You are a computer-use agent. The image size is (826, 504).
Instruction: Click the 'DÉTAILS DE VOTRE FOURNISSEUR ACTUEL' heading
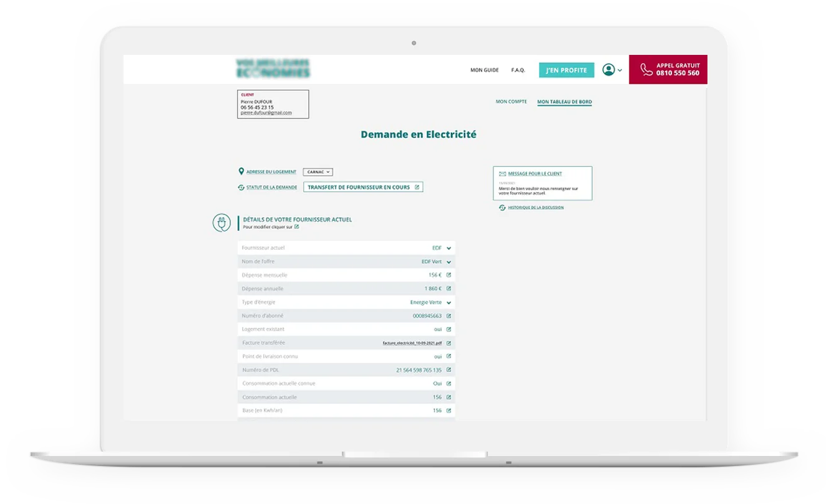click(298, 220)
